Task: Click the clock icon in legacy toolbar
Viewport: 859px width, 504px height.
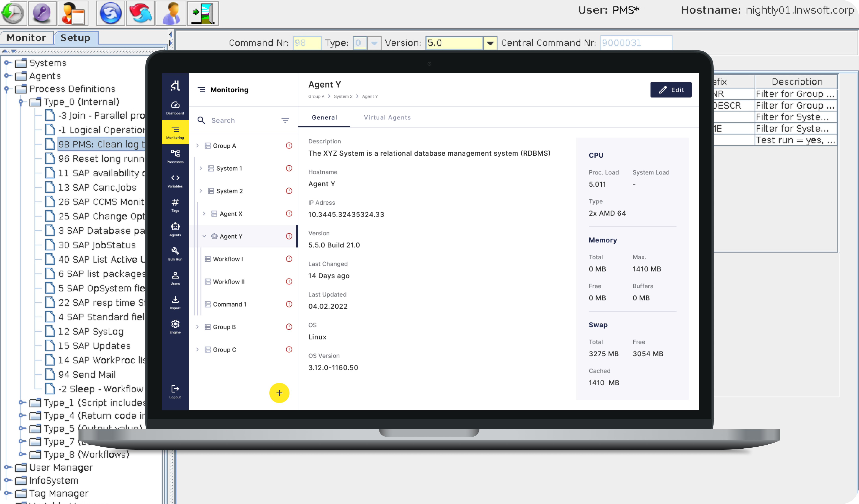Action: [13, 13]
